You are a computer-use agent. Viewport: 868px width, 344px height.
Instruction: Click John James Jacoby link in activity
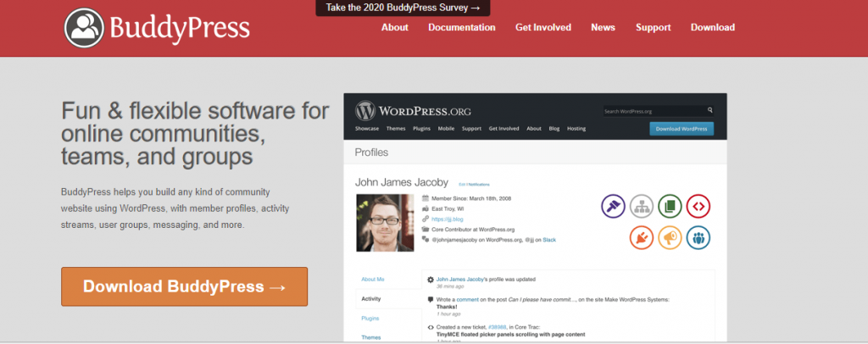pos(461,280)
